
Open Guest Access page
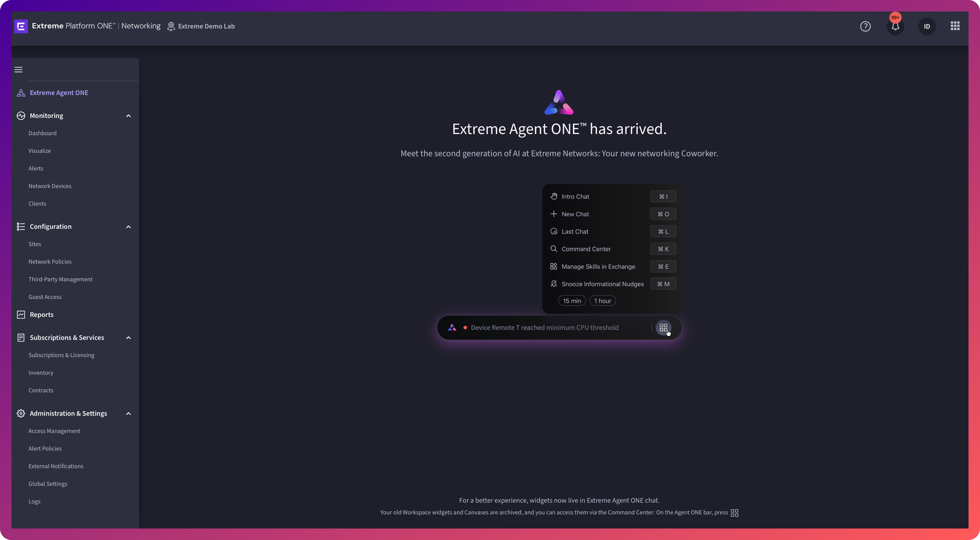(45, 297)
